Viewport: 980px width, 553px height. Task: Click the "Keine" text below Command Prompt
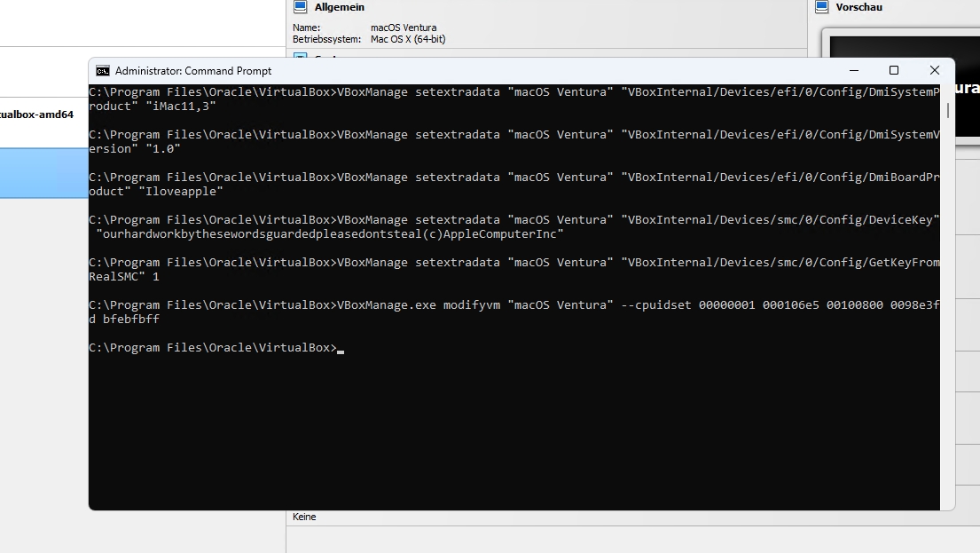tap(304, 517)
